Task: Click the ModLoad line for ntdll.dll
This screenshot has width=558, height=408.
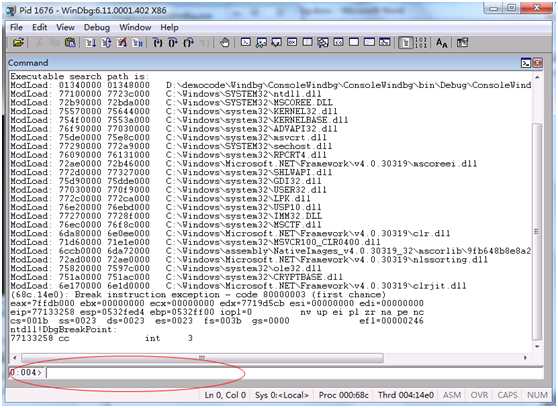Action: [x=166, y=94]
